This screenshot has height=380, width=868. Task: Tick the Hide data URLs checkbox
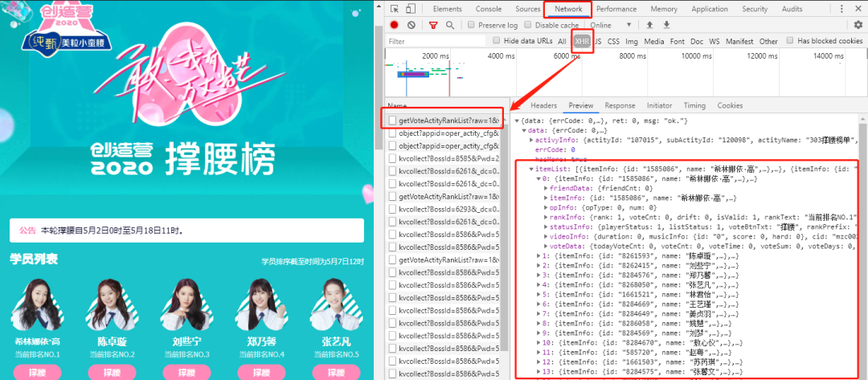pyautogui.click(x=497, y=40)
